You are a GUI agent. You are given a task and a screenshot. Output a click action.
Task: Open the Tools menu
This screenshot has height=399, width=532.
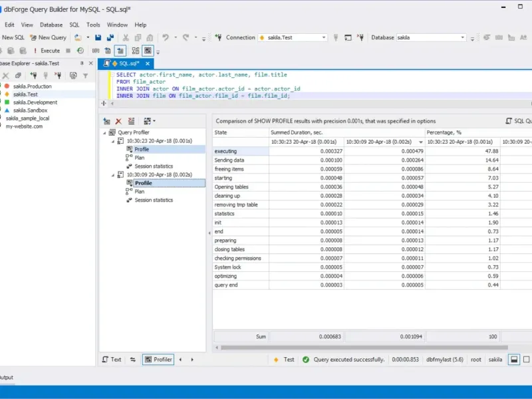(93, 25)
